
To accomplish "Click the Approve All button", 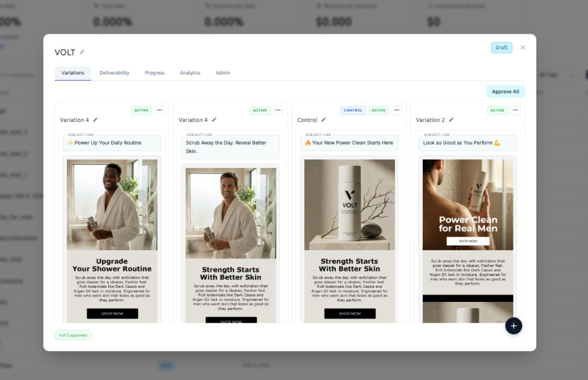I will click(506, 92).
